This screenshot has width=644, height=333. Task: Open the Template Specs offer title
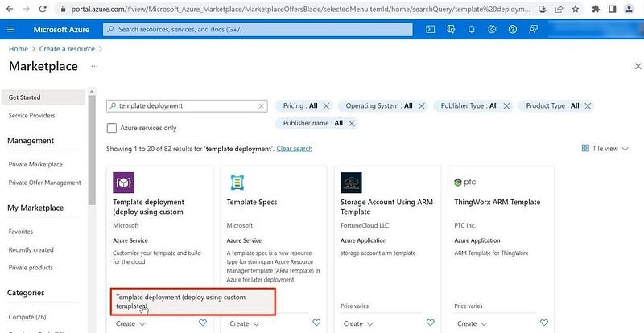[252, 202]
